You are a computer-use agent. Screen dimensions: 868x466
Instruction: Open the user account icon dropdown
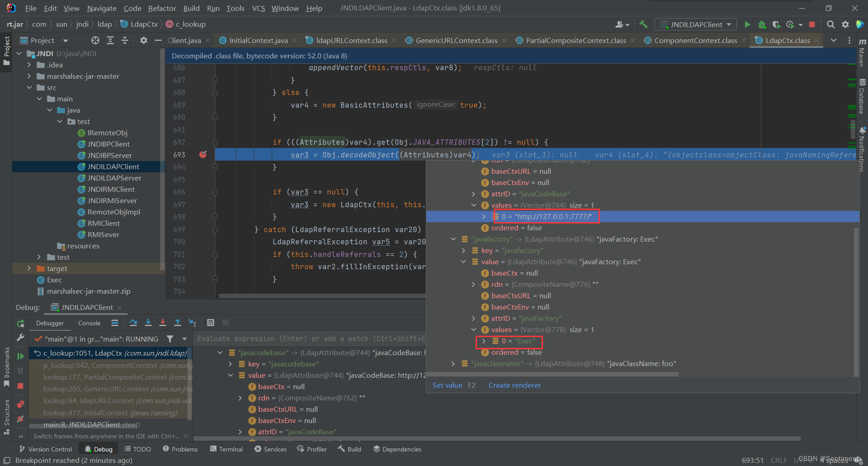tap(623, 24)
